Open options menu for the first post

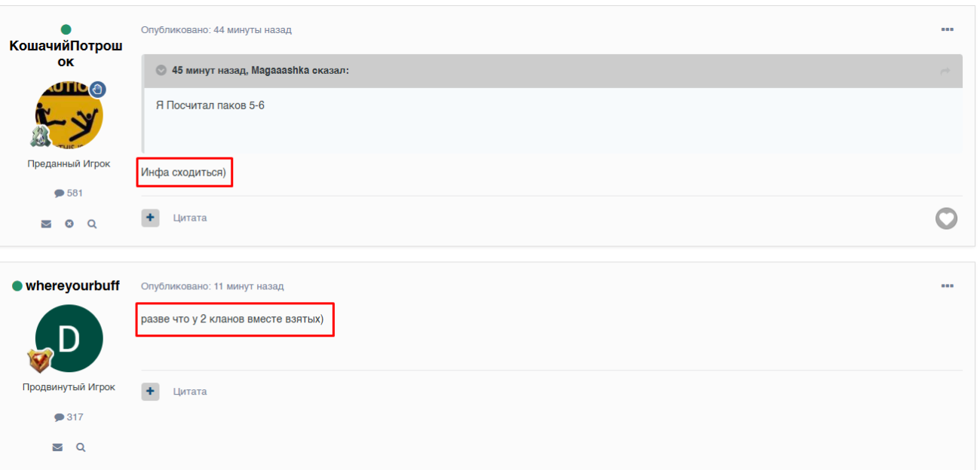coord(947,29)
